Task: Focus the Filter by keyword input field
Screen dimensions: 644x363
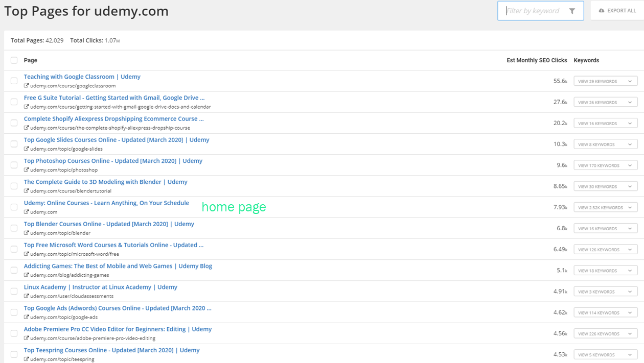Action: pyautogui.click(x=541, y=11)
